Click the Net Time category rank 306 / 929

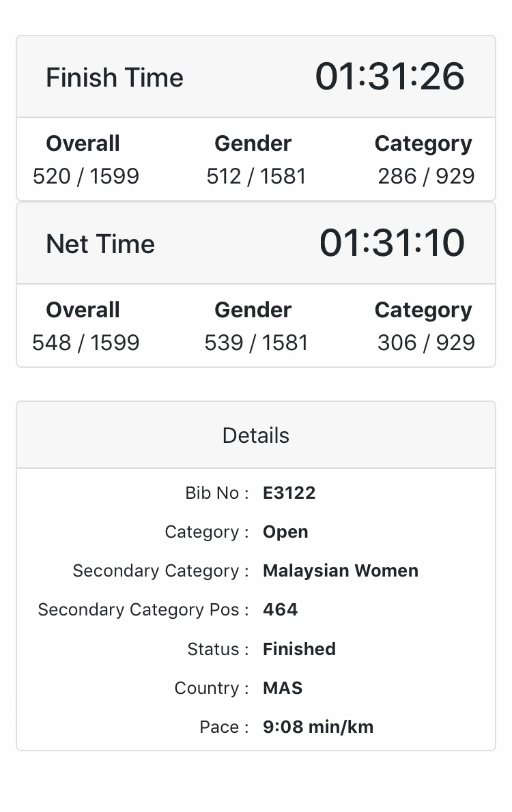pyautogui.click(x=426, y=343)
